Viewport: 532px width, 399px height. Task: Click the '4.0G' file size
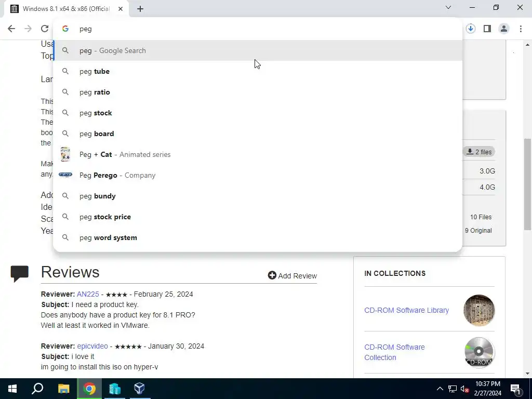pyautogui.click(x=487, y=187)
